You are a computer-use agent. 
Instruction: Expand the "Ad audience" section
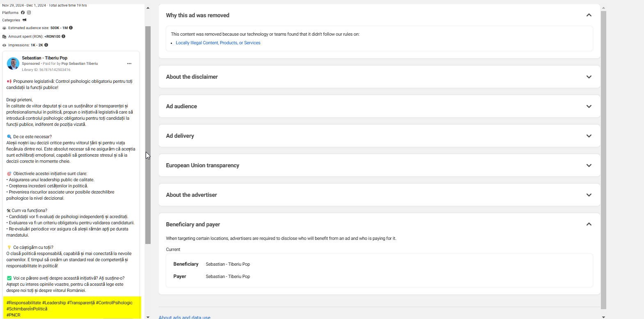pyautogui.click(x=589, y=106)
